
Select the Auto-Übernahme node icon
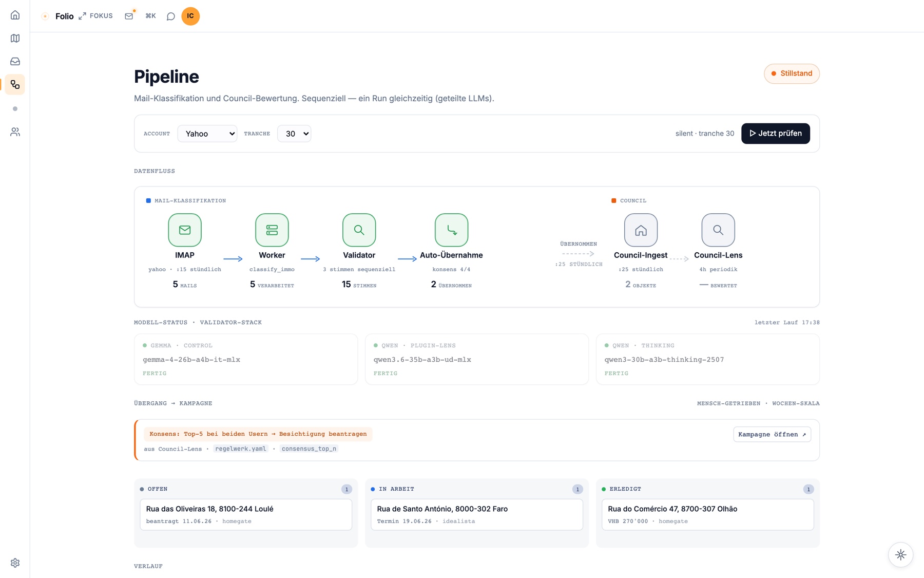(x=452, y=230)
